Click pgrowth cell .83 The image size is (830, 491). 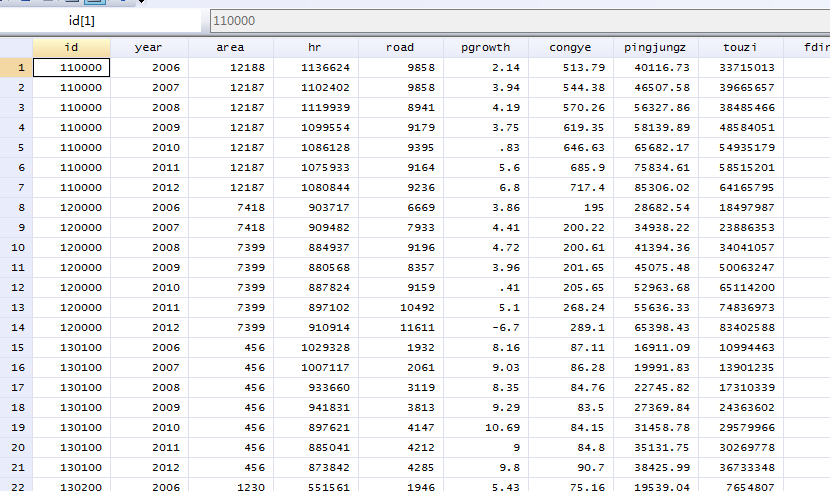[x=486, y=148]
